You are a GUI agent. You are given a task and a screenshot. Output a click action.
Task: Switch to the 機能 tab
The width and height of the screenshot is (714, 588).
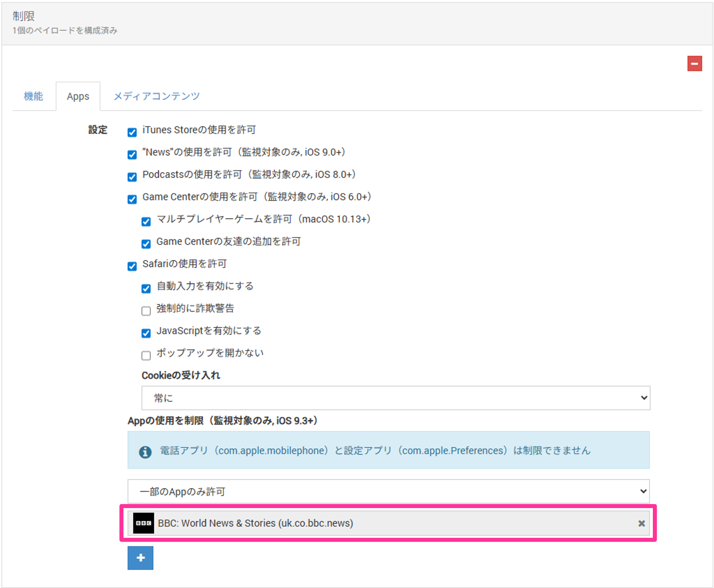click(33, 96)
